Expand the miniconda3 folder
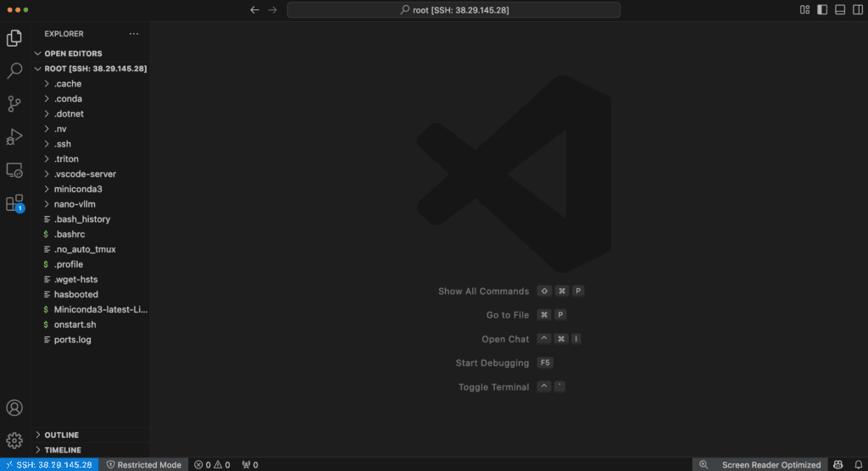Screen dimensions: 868x471 (x=90, y=189)
